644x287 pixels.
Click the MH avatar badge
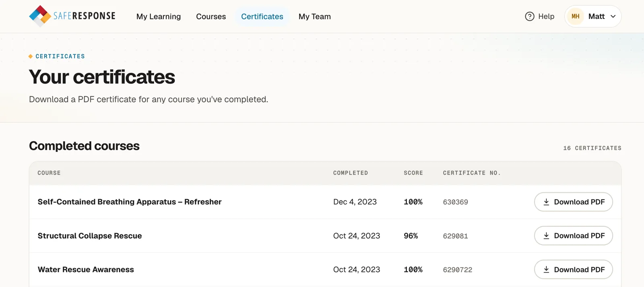click(x=576, y=17)
